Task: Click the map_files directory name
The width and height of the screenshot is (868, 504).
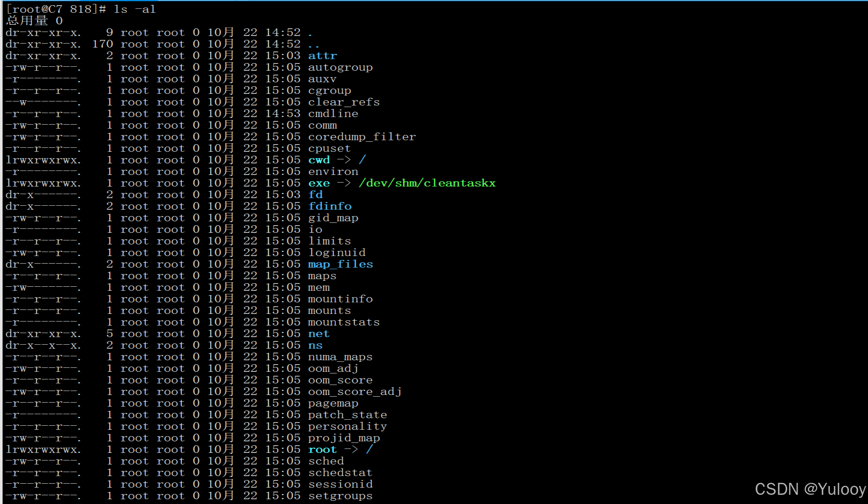Action: pos(340,264)
